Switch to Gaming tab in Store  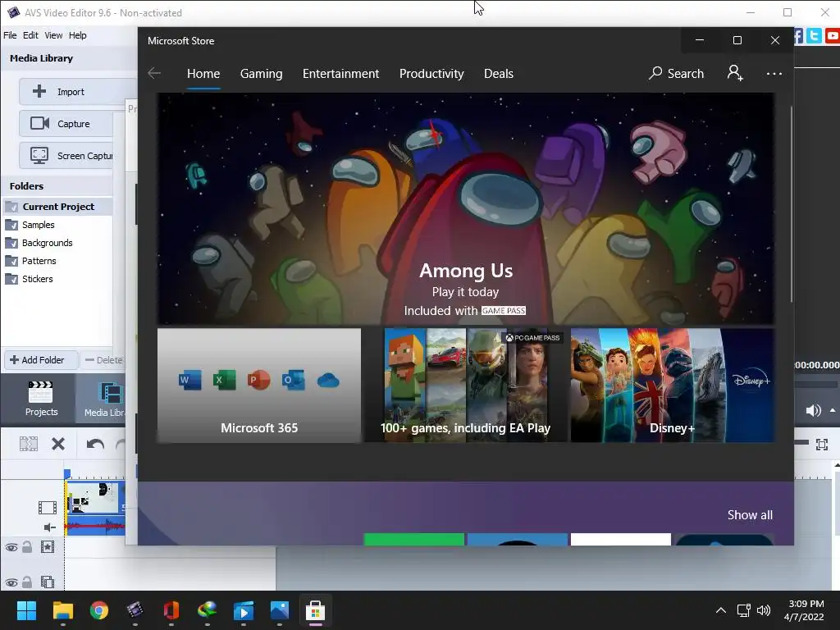(x=262, y=73)
